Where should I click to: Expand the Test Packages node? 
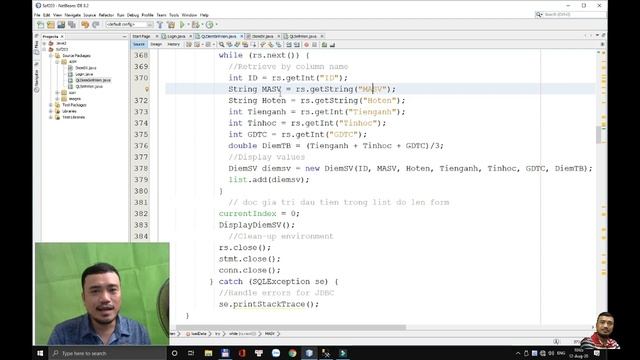(51, 105)
